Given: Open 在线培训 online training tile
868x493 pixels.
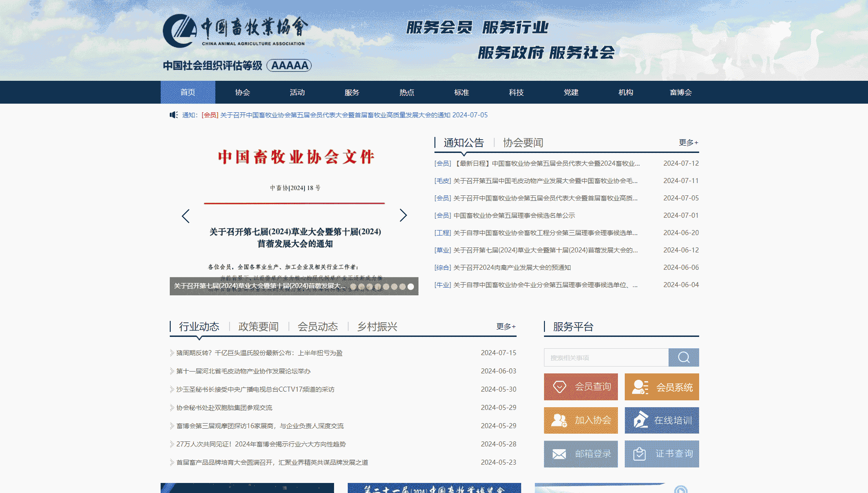Looking at the screenshot, I should 662,420.
